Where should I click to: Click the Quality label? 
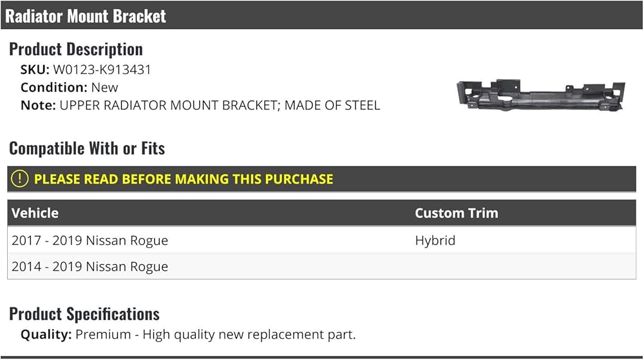click(46, 334)
